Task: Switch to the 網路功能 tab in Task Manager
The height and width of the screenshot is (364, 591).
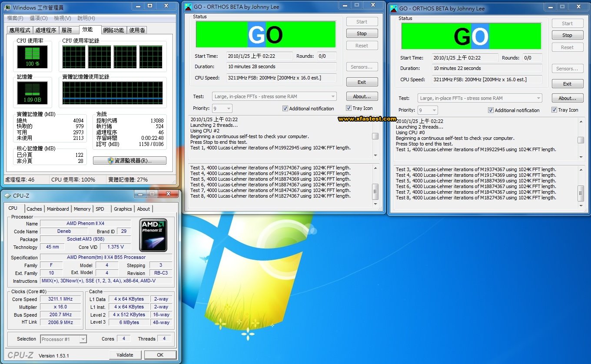Action: [113, 30]
